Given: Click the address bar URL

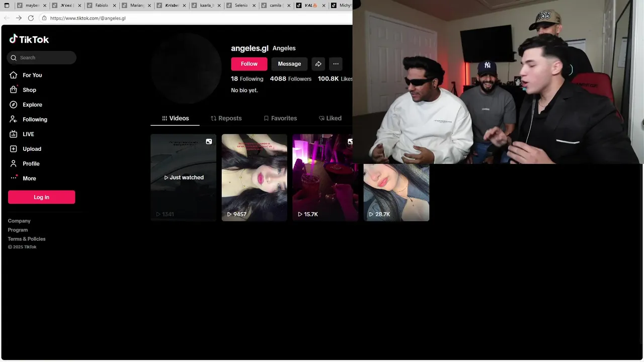Looking at the screenshot, I should (x=88, y=18).
